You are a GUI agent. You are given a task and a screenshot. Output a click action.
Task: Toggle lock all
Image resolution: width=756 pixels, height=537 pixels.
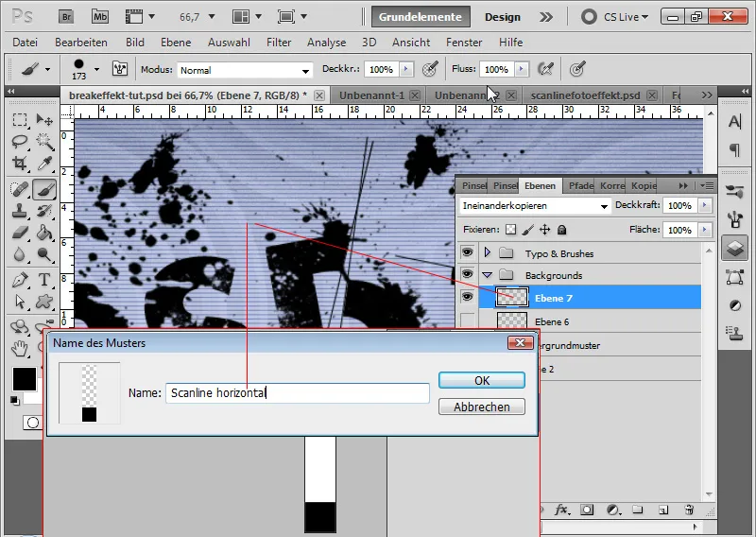pos(561,230)
